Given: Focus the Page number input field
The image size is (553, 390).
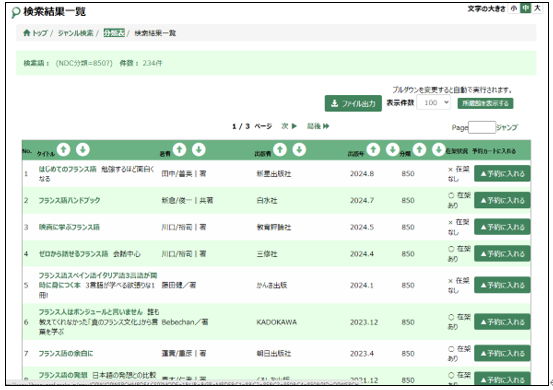Looking at the screenshot, I should pos(482,127).
